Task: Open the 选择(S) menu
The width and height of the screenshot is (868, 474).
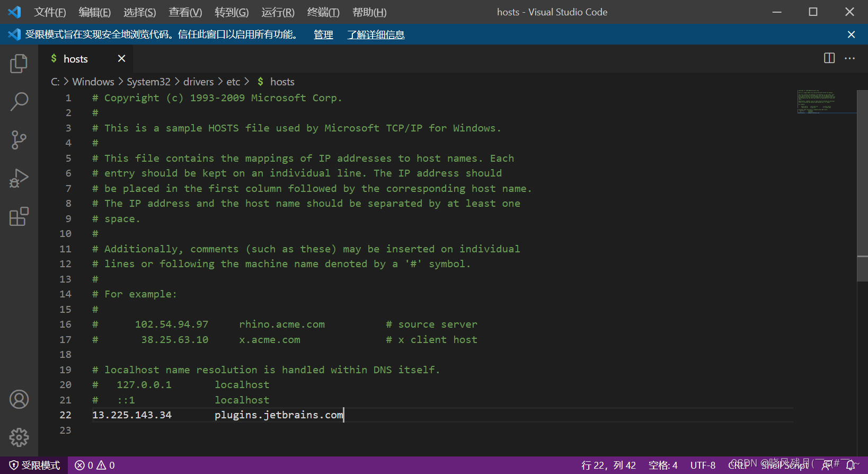Action: [x=140, y=12]
